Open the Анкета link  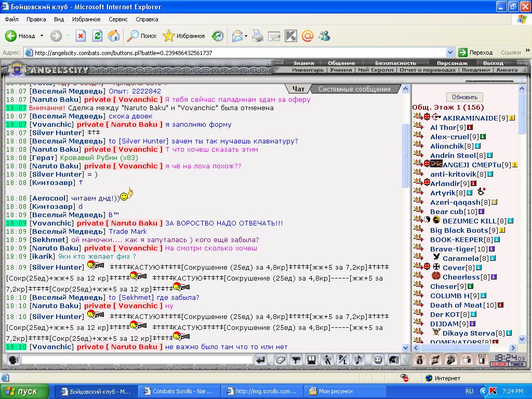507,70
